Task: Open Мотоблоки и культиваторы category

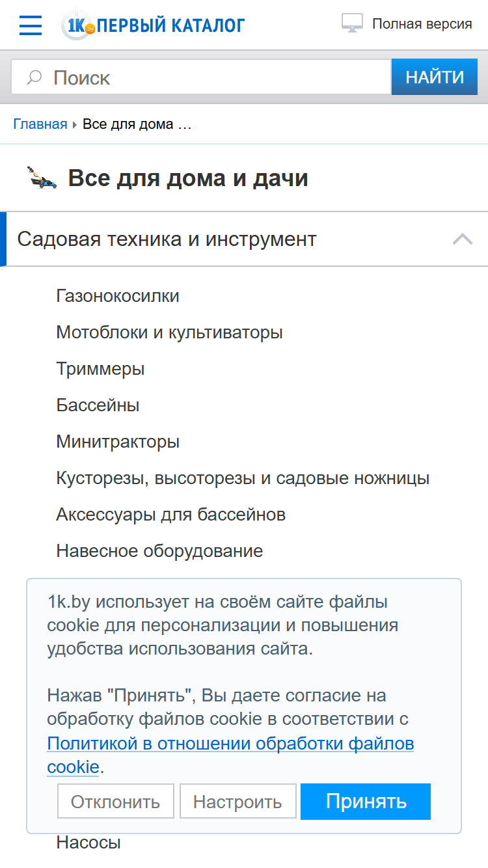Action: pyautogui.click(x=169, y=332)
